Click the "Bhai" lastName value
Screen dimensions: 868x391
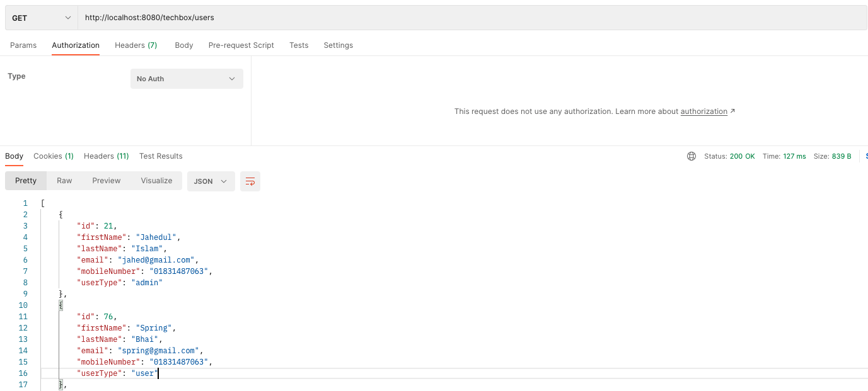pyautogui.click(x=145, y=339)
